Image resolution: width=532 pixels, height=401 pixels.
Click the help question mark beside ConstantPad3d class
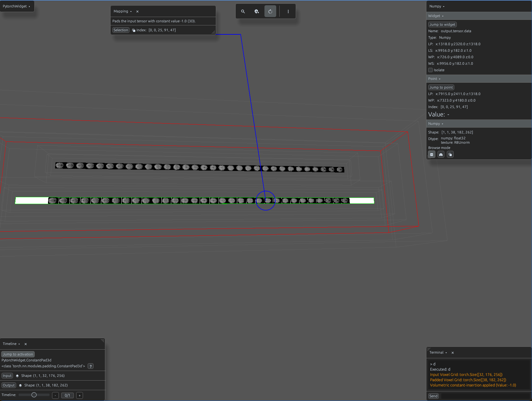(x=90, y=366)
